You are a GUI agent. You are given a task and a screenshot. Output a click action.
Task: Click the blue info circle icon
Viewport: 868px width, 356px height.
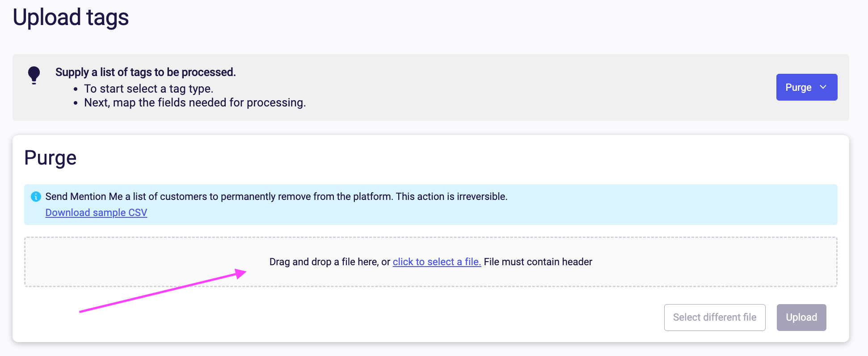(x=36, y=196)
